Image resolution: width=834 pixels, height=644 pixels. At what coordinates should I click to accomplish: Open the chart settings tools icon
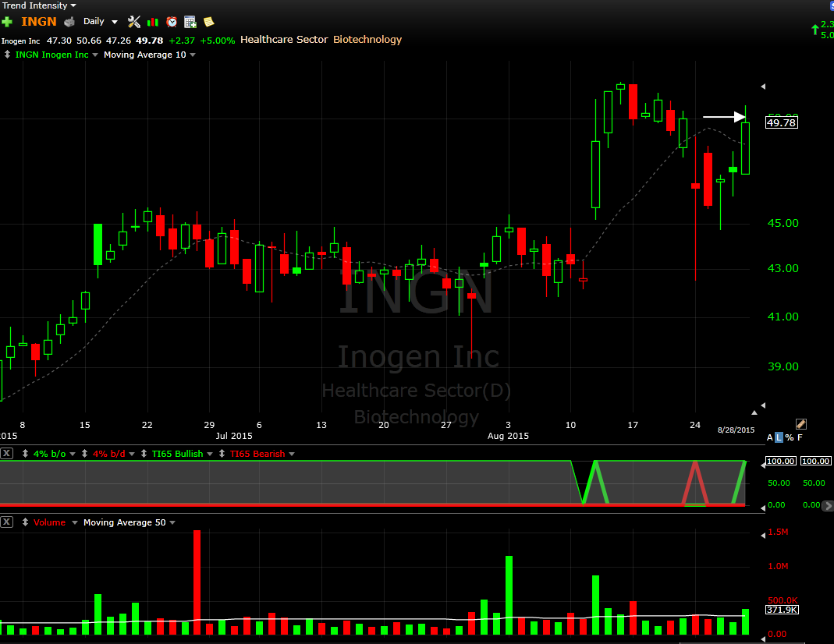(x=134, y=22)
